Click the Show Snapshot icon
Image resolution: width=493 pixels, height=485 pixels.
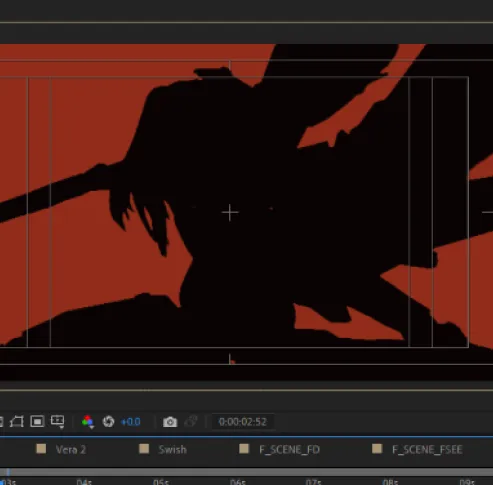191,422
